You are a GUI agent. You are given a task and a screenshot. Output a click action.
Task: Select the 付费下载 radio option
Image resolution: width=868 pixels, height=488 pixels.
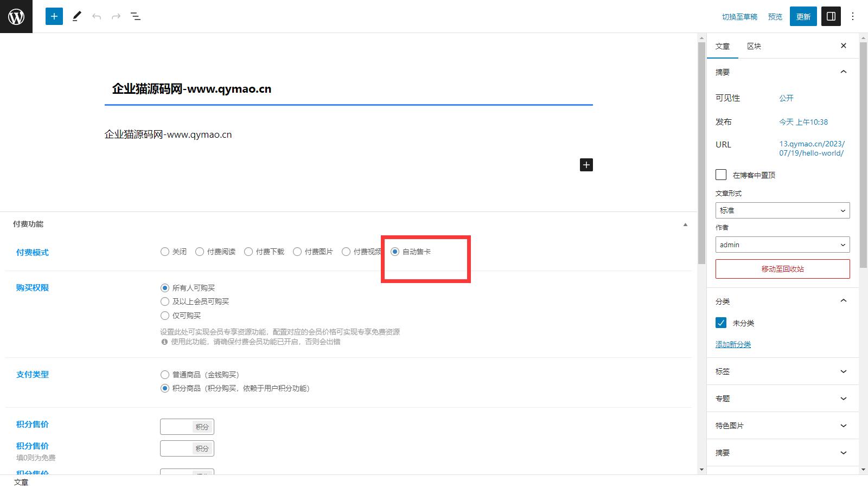click(248, 252)
